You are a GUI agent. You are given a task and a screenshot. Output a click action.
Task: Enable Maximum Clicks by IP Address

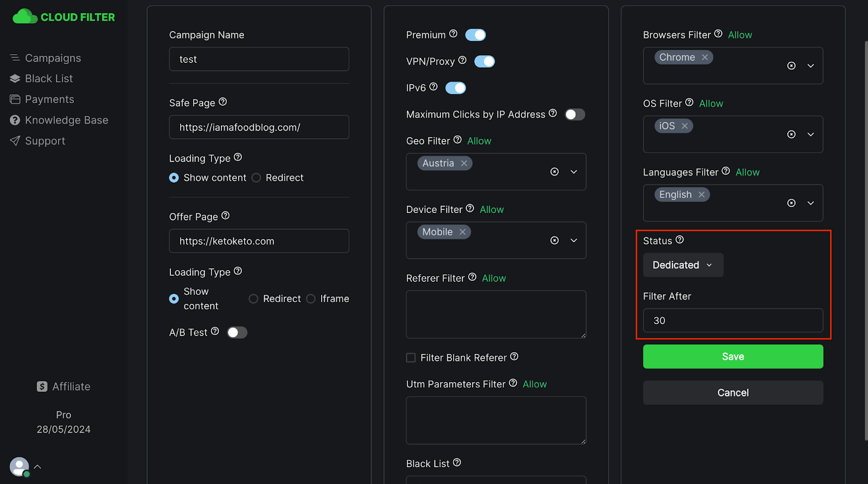coord(575,114)
